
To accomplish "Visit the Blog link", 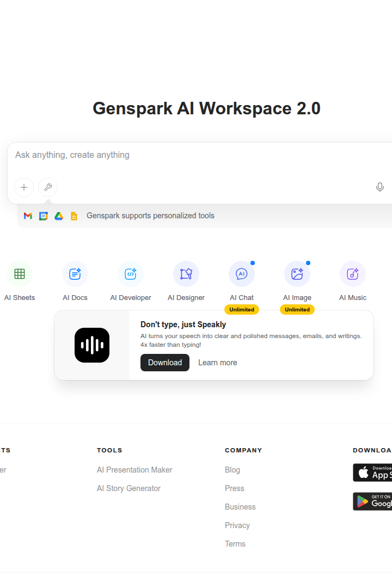I will pyautogui.click(x=232, y=470).
